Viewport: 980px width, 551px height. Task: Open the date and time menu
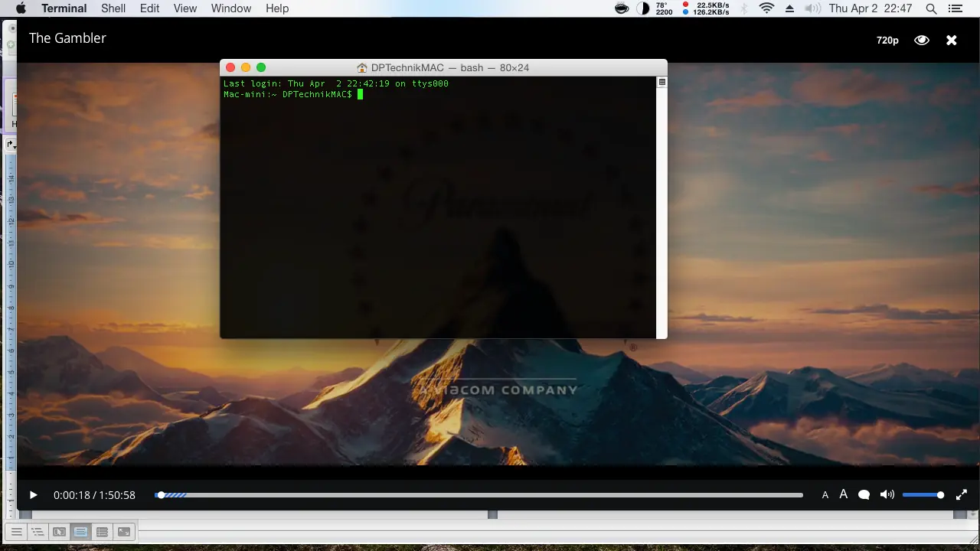click(x=871, y=8)
